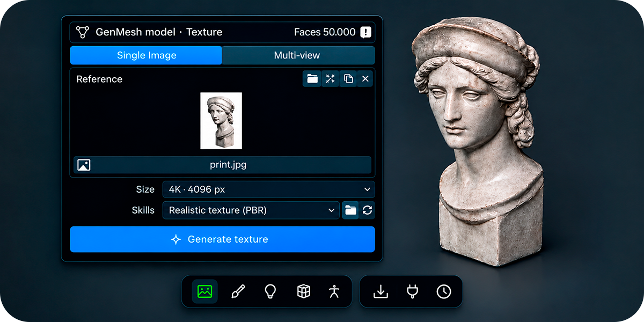Select the human figure rigging tool

334,291
